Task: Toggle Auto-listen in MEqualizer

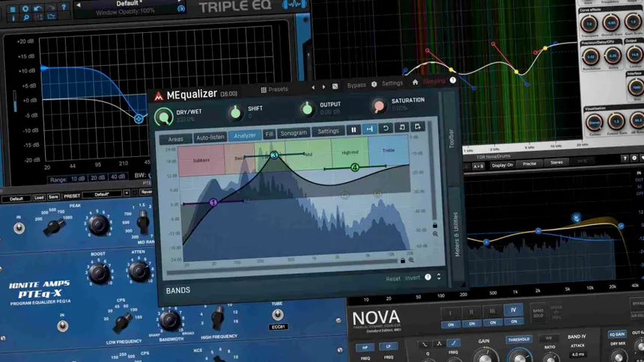Action: tap(210, 138)
